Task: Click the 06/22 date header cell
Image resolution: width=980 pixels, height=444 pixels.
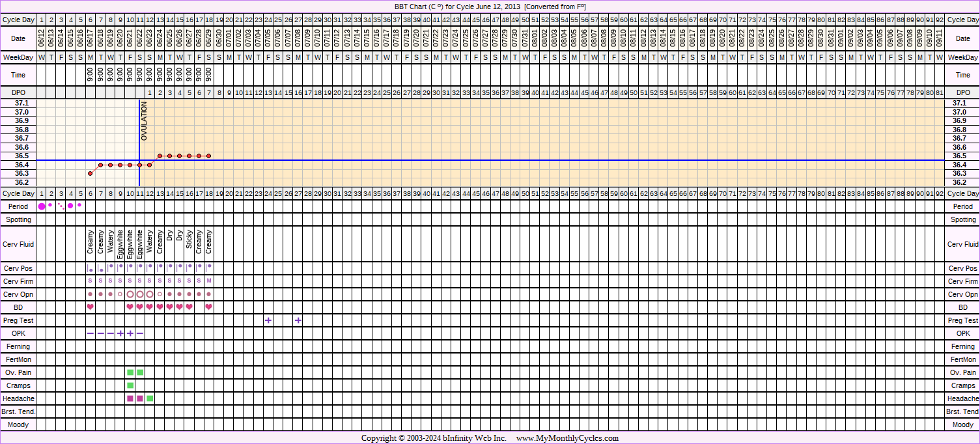Action: coord(140,38)
